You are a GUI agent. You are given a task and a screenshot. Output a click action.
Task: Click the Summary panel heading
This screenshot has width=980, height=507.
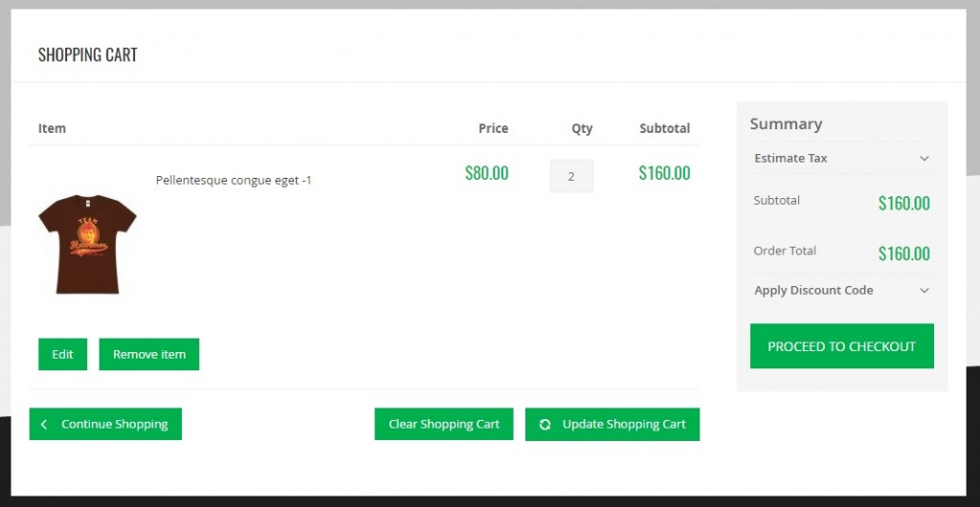click(786, 124)
